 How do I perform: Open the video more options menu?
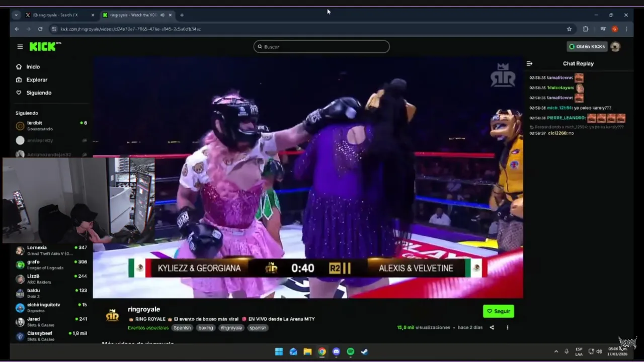point(507,327)
